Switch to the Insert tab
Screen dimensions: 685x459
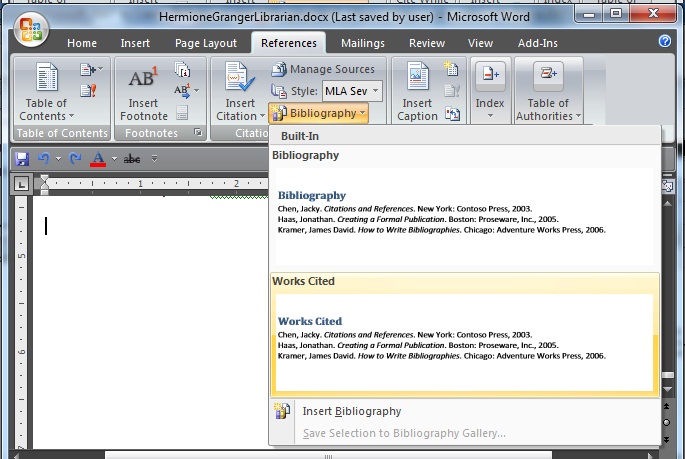135,43
